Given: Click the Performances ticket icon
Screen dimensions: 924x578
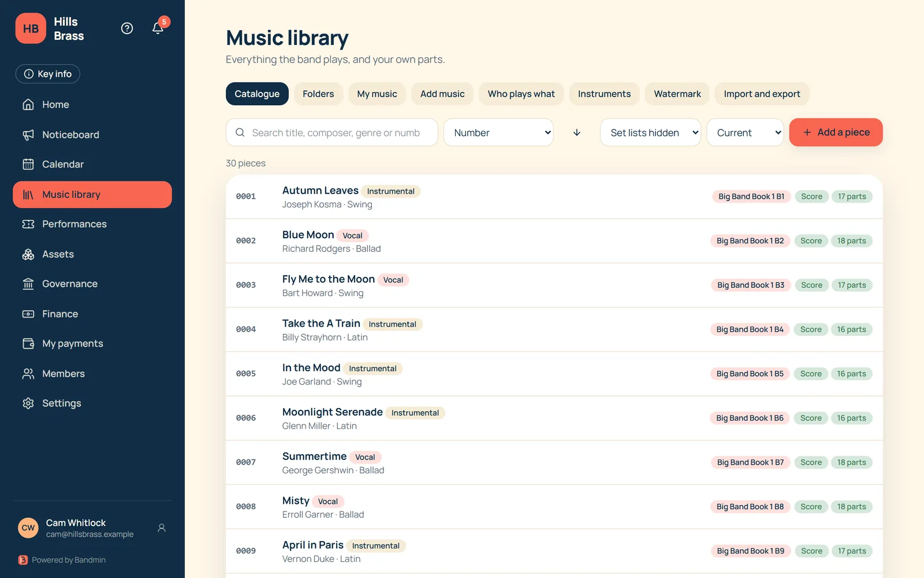Looking at the screenshot, I should (28, 224).
